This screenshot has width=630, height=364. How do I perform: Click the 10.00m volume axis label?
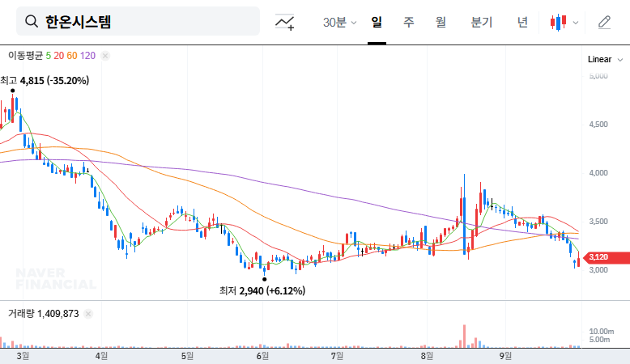coord(602,332)
